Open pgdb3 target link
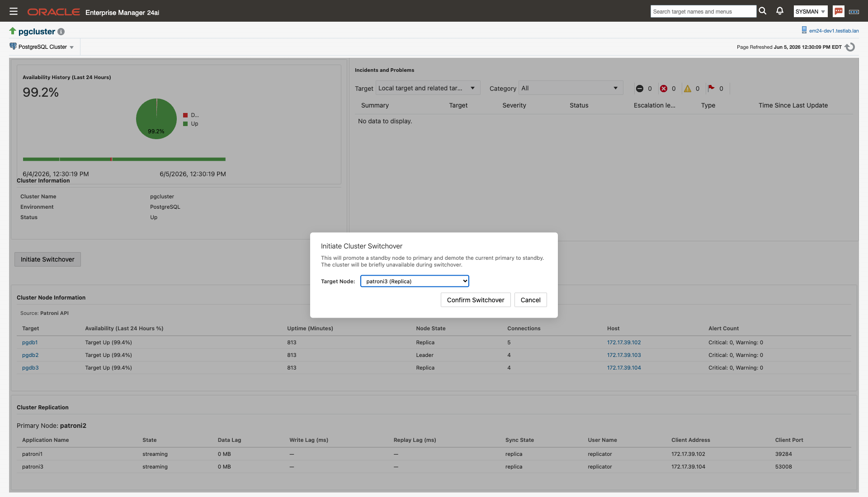The width and height of the screenshot is (868, 497). (30, 368)
